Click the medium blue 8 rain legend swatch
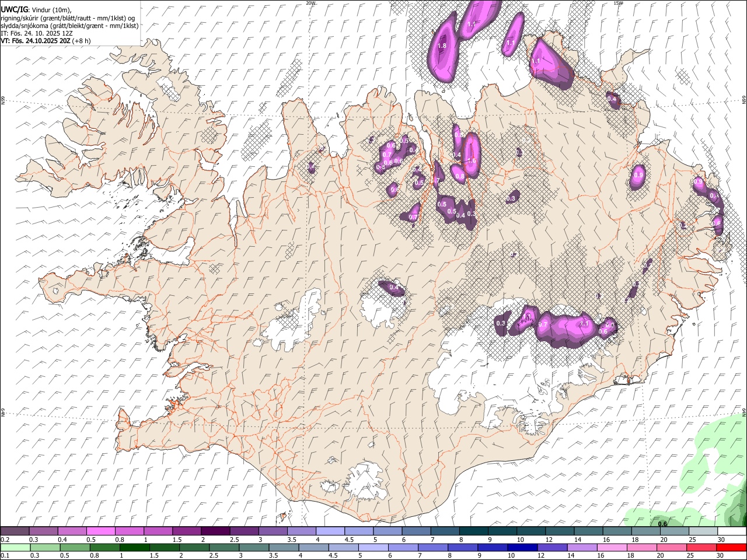 pos(462,548)
